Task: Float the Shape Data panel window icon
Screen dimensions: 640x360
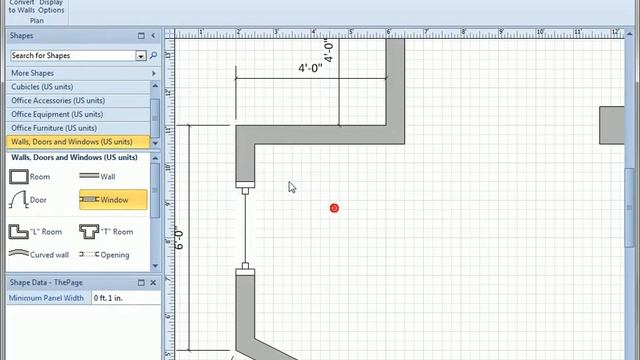Action: click(141, 282)
